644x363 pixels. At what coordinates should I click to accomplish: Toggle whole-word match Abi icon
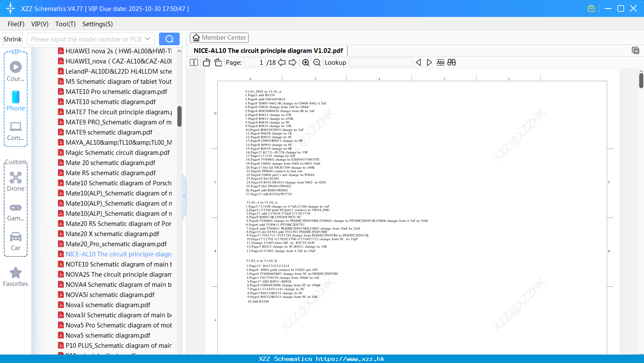[440, 63]
